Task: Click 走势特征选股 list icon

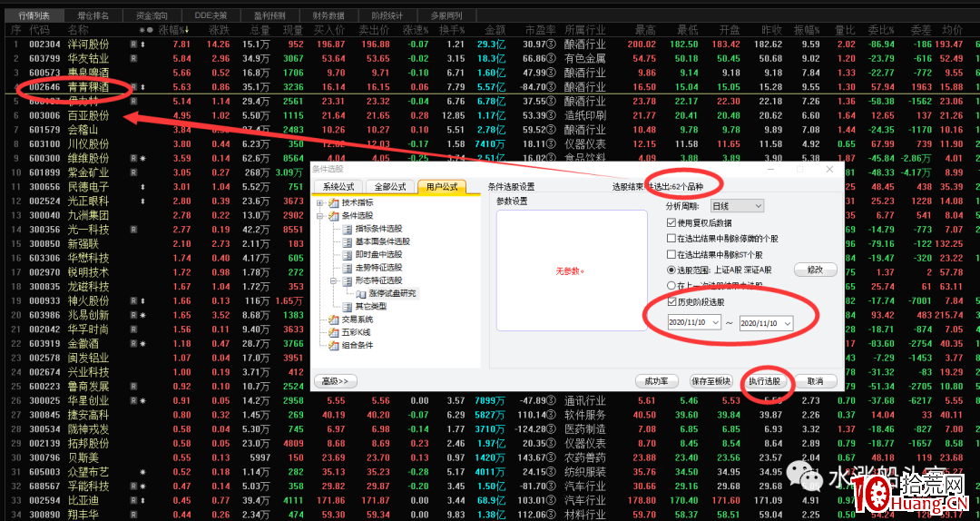Action: 348,268
